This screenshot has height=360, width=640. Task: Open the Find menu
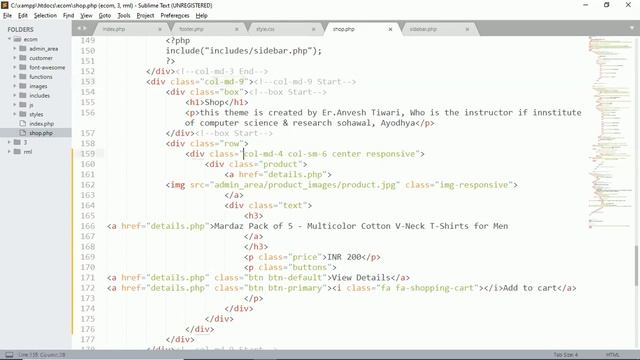click(68, 16)
